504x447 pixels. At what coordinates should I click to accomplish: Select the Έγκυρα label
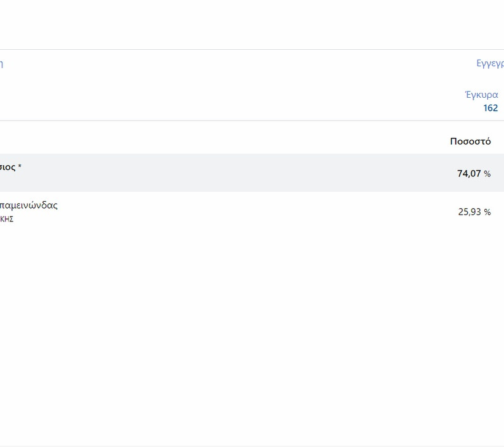coord(481,95)
